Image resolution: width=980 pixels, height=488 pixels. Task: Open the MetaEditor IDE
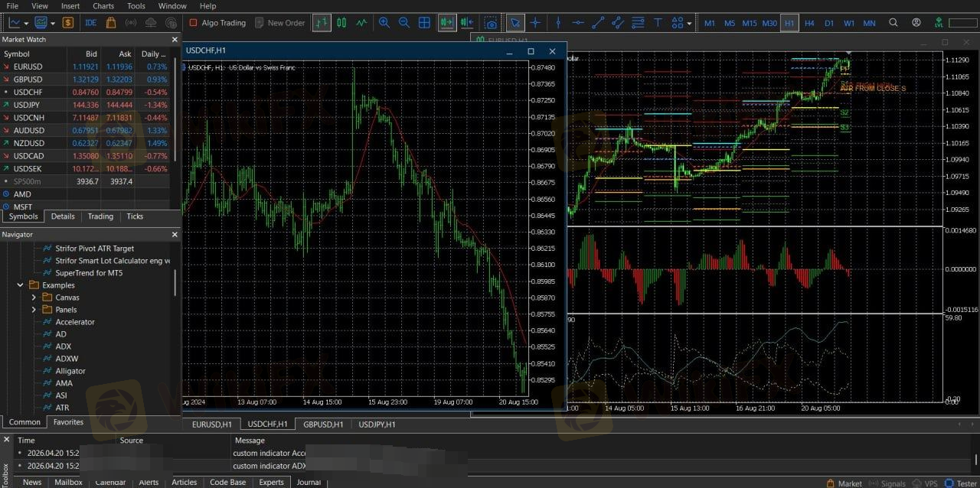[x=90, y=23]
